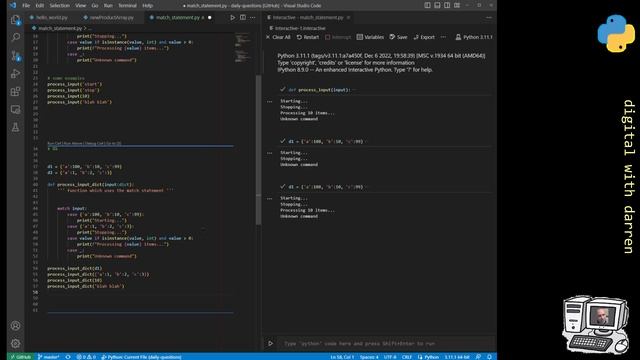Execute input box code with play icon
Viewport: 640px width, 360px height.
point(270,344)
